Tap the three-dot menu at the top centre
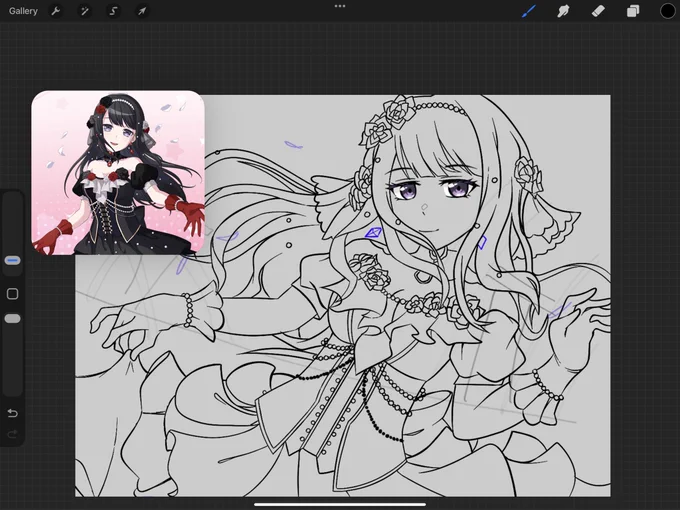Viewport: 680px width, 510px height. point(340,6)
